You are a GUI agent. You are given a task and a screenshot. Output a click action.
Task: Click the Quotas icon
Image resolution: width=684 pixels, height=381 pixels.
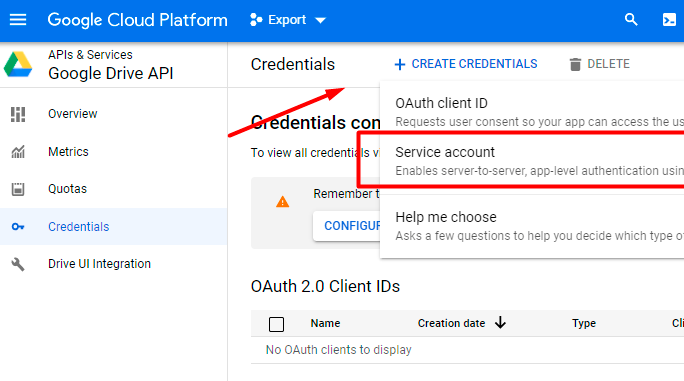tap(18, 189)
